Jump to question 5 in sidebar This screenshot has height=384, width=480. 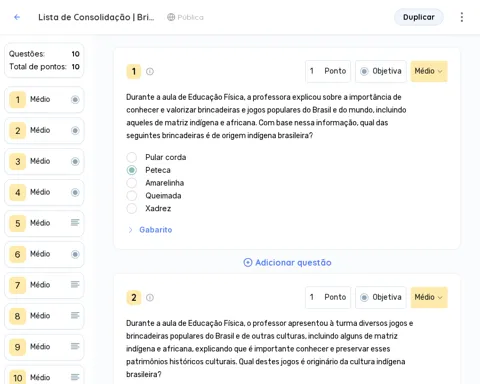[x=44, y=223]
